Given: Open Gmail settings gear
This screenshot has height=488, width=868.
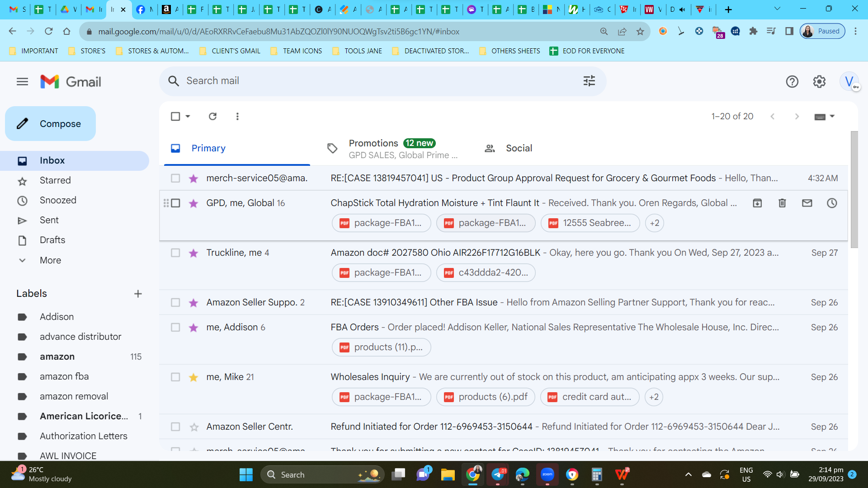Looking at the screenshot, I should (x=819, y=82).
